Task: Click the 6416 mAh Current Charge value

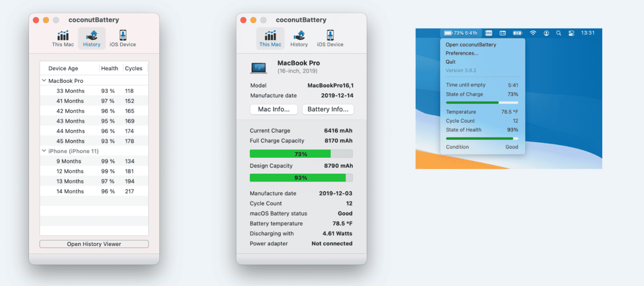Action: [x=338, y=130]
